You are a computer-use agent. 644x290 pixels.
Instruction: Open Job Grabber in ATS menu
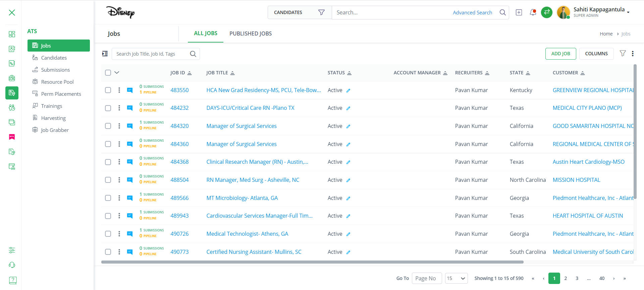point(55,130)
